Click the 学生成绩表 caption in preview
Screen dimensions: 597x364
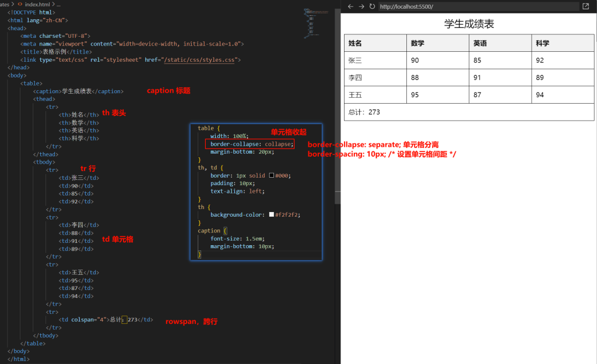(x=469, y=24)
